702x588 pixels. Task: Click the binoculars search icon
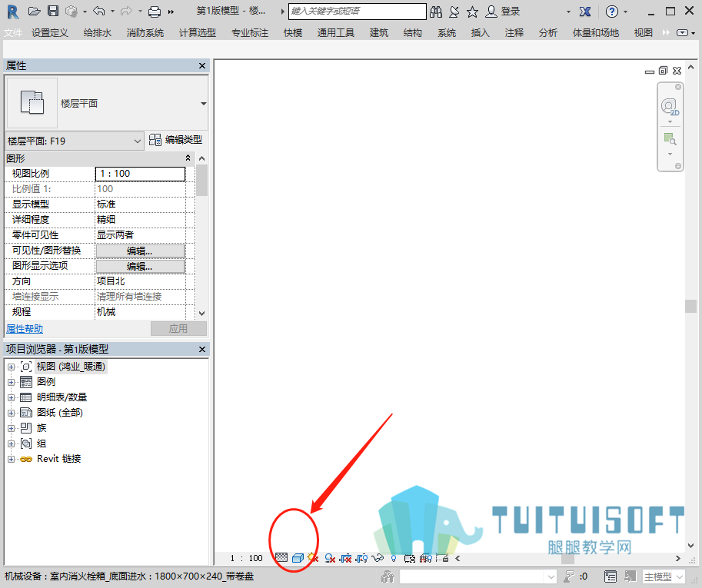click(x=436, y=12)
